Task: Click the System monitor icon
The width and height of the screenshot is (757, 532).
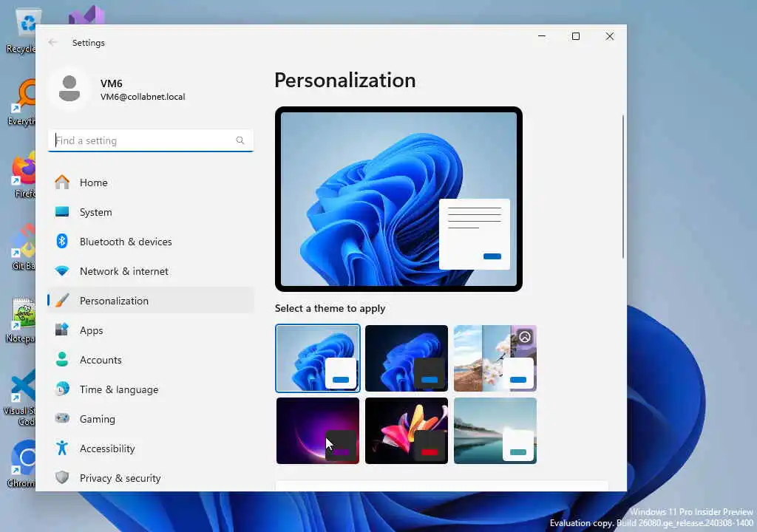Action: [x=62, y=212]
